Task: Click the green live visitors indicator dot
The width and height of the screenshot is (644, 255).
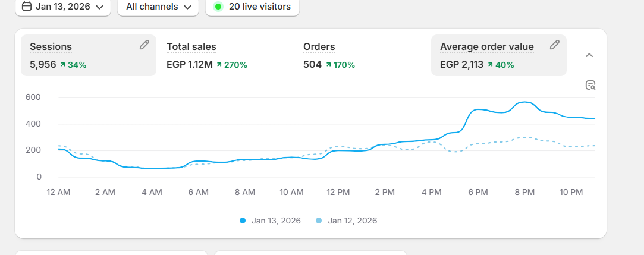Action: click(x=218, y=7)
